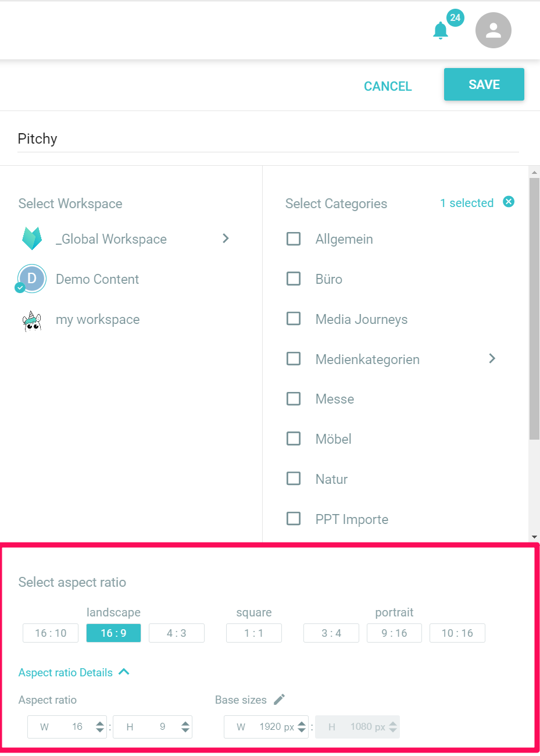Expand Medienkategorien subcategories arrow
The image size is (540, 756).
pyautogui.click(x=492, y=358)
